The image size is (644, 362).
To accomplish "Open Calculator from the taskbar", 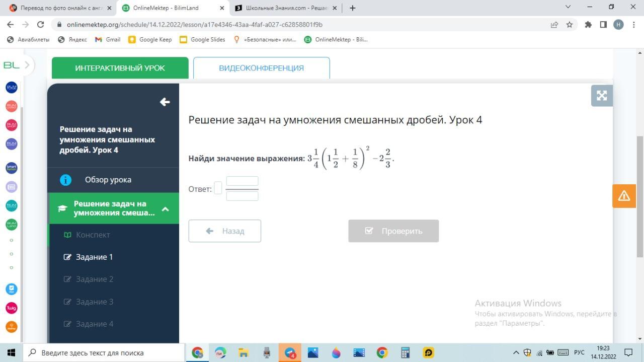I will pyautogui.click(x=406, y=352).
